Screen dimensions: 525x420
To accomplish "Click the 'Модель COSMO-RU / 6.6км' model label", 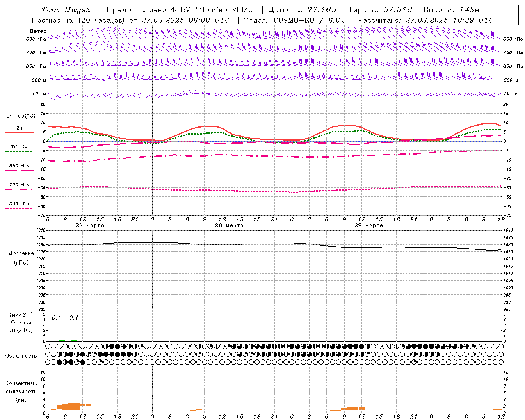I will tap(296, 20).
